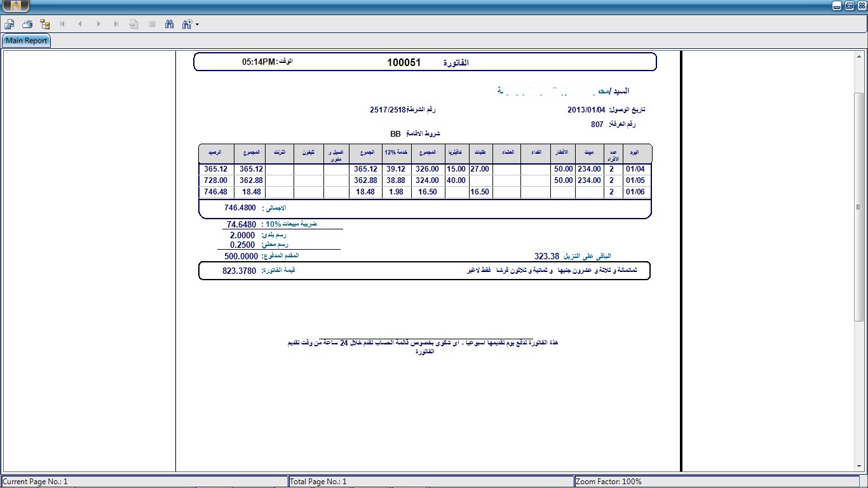The width and height of the screenshot is (868, 488).
Task: Click the vertical scrollbar up arrow
Action: 858,55
